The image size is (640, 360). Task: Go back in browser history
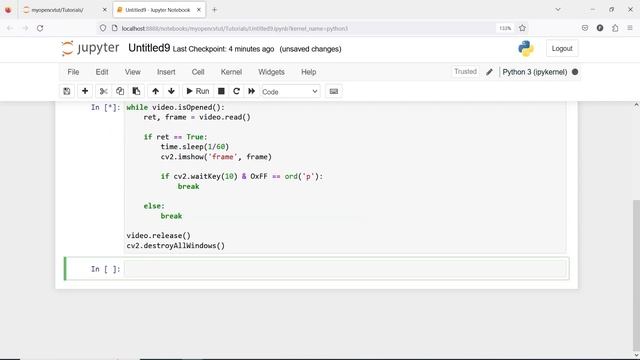click(x=10, y=28)
